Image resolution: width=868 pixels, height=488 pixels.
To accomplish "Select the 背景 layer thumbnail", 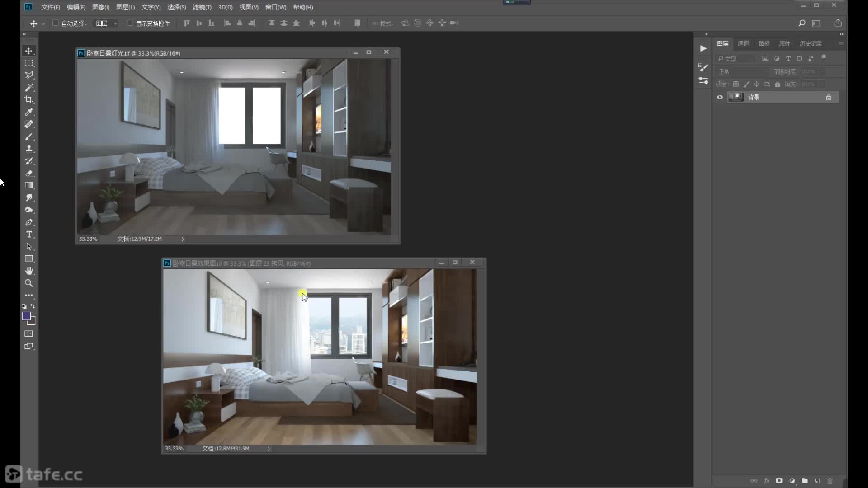I will (736, 97).
